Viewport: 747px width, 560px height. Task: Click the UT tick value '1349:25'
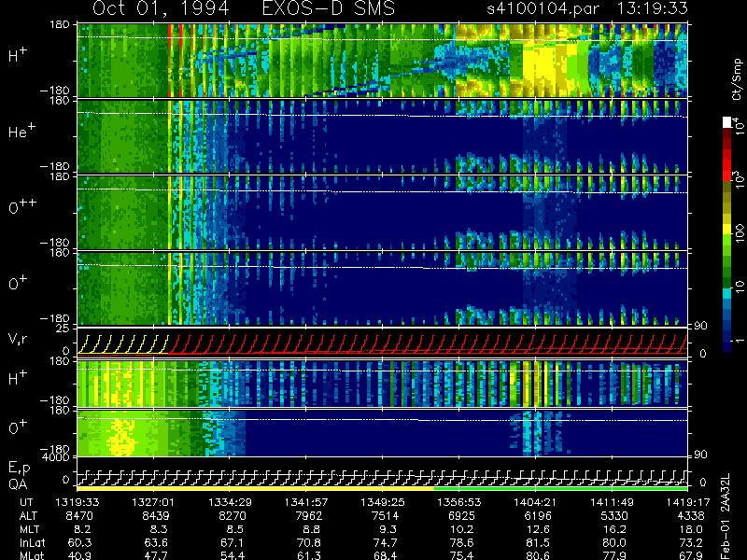[383, 502]
